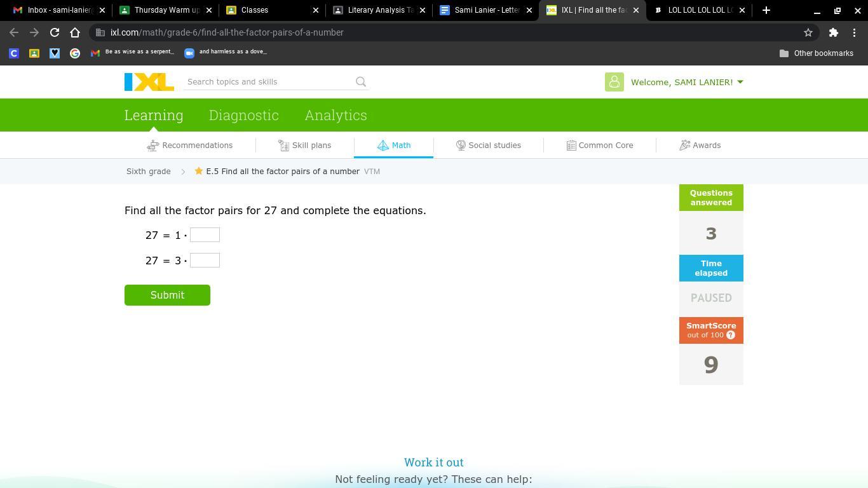The height and width of the screenshot is (488, 868).
Task: Select the Social studies subject tab
Action: [x=488, y=146]
